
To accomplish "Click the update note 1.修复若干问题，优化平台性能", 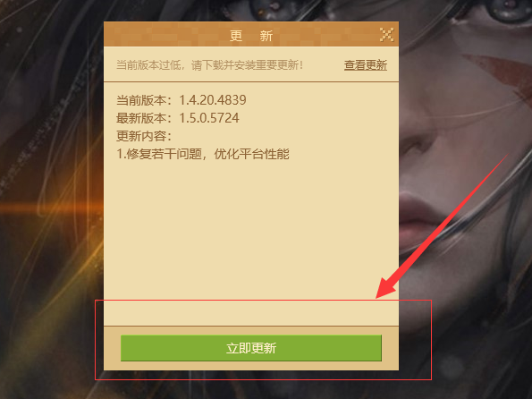I will pyautogui.click(x=203, y=154).
